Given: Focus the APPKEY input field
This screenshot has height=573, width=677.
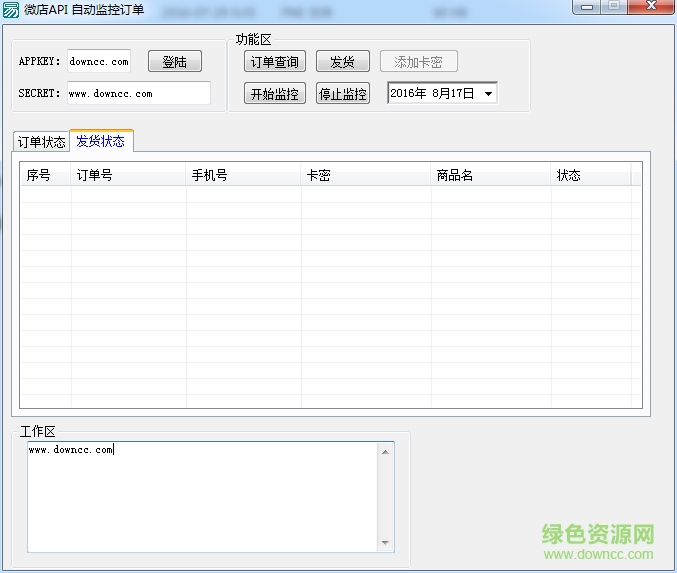Looking at the screenshot, I should pos(99,61).
